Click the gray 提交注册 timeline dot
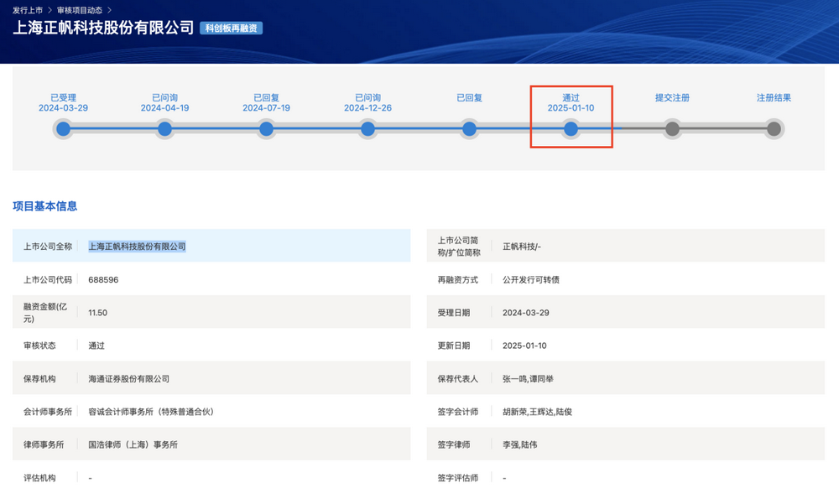 [x=672, y=129]
